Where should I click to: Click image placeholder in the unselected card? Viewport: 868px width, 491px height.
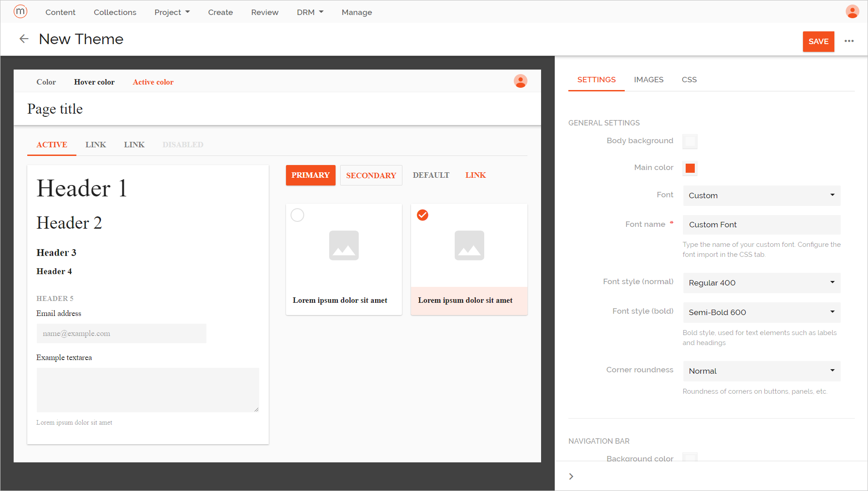pyautogui.click(x=344, y=245)
